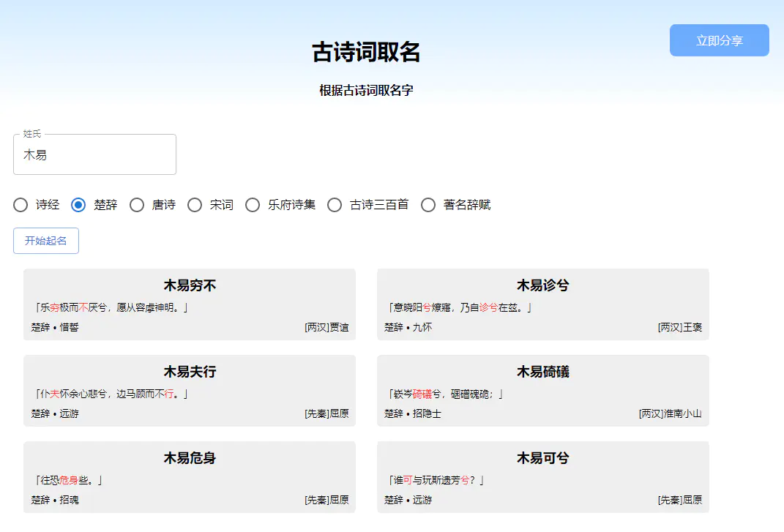Click the 楚辞 • 惜誓 source label
The image size is (784, 532).
(55, 327)
